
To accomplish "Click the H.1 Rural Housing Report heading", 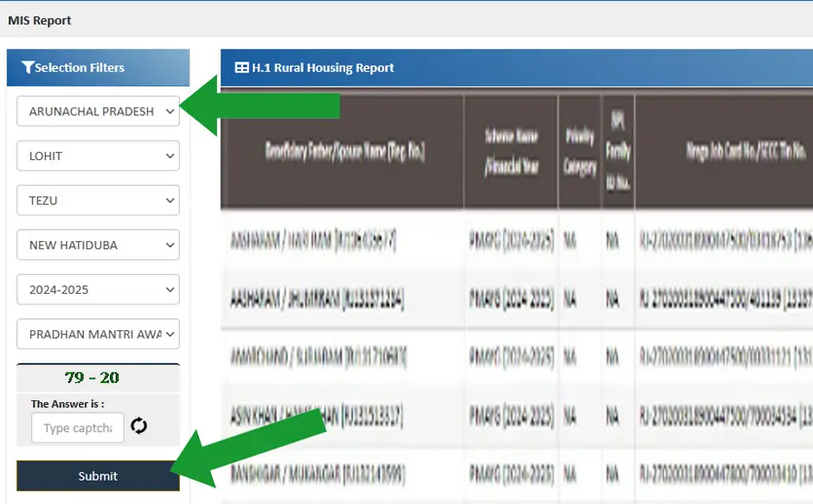I will [x=323, y=67].
